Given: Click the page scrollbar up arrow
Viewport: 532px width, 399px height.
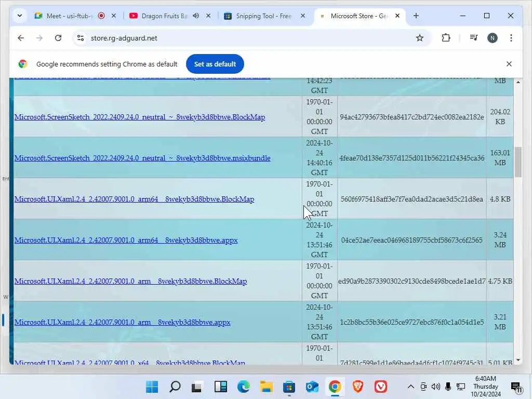Looking at the screenshot, I should click(x=518, y=82).
